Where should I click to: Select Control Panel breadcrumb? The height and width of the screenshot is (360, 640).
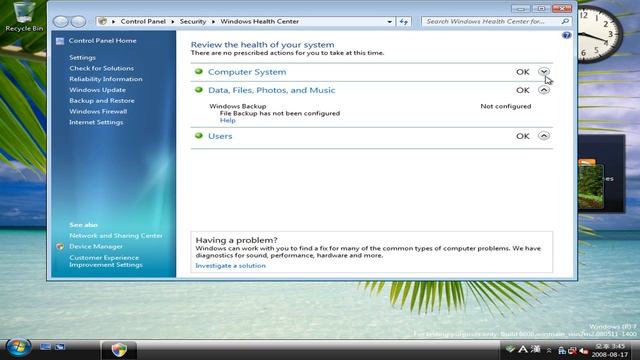coord(143,21)
